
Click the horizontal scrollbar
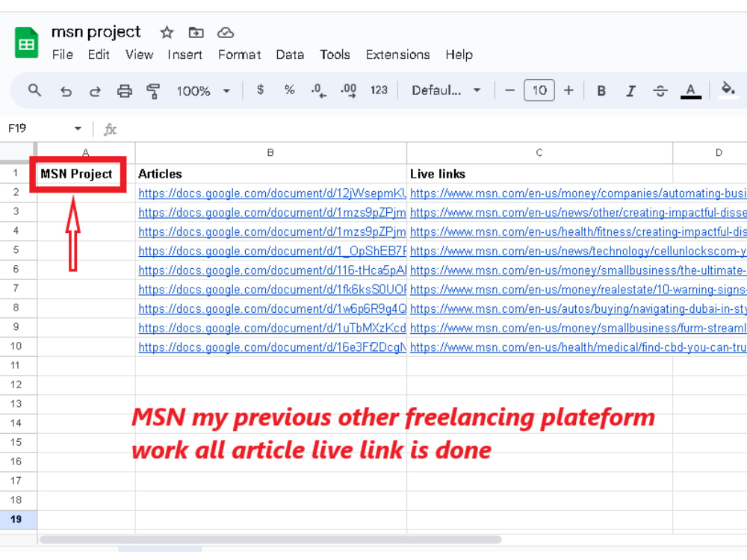[x=270, y=540]
